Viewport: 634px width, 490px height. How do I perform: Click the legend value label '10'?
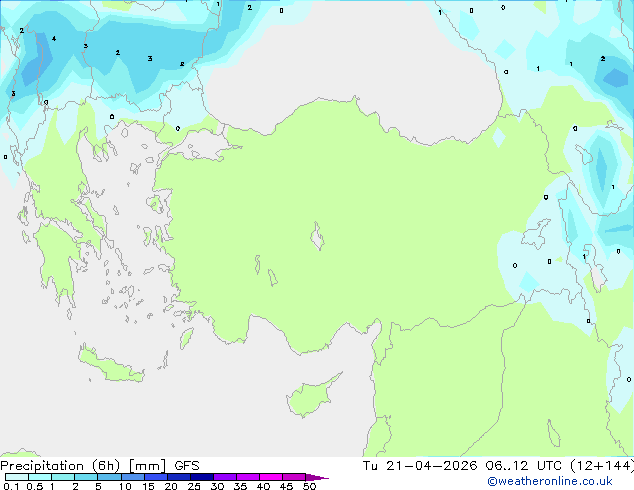[125, 486]
